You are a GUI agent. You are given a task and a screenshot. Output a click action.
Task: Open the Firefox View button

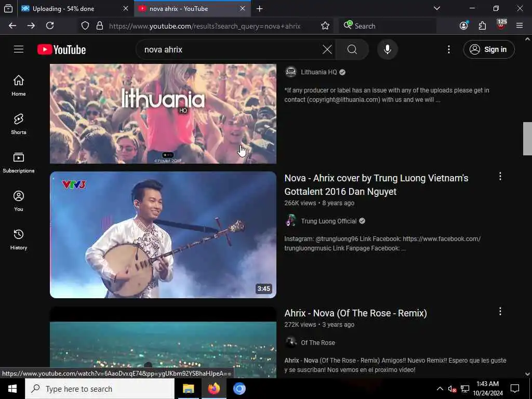click(x=8, y=9)
